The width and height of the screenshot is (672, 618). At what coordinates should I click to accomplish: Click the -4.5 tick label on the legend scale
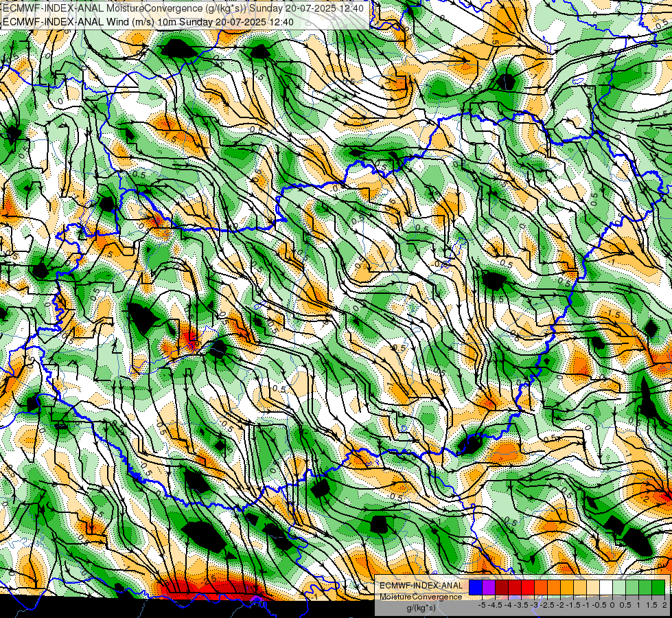pyautogui.click(x=495, y=605)
